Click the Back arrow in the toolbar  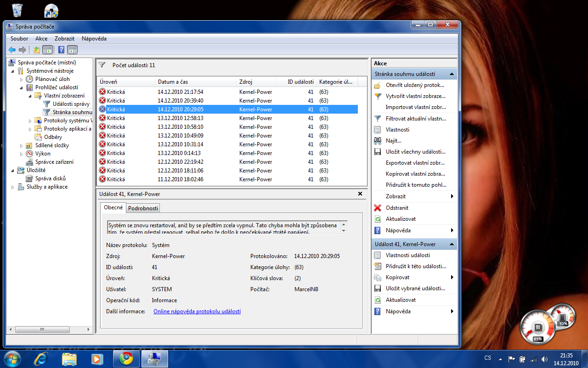pyautogui.click(x=12, y=50)
